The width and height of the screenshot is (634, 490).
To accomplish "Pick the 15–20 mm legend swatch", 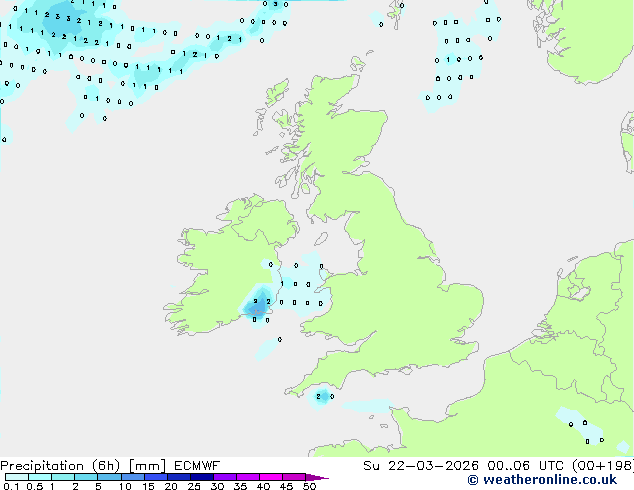I will coord(156,477).
